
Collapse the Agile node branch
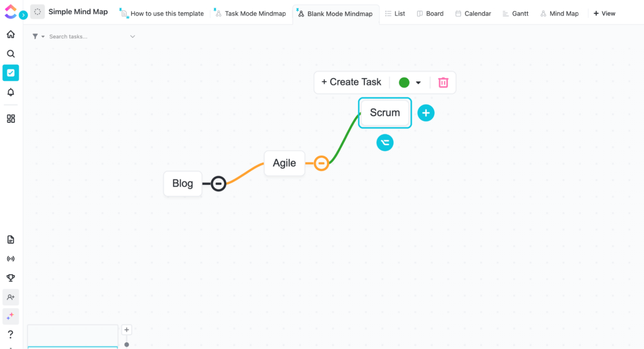[322, 163]
